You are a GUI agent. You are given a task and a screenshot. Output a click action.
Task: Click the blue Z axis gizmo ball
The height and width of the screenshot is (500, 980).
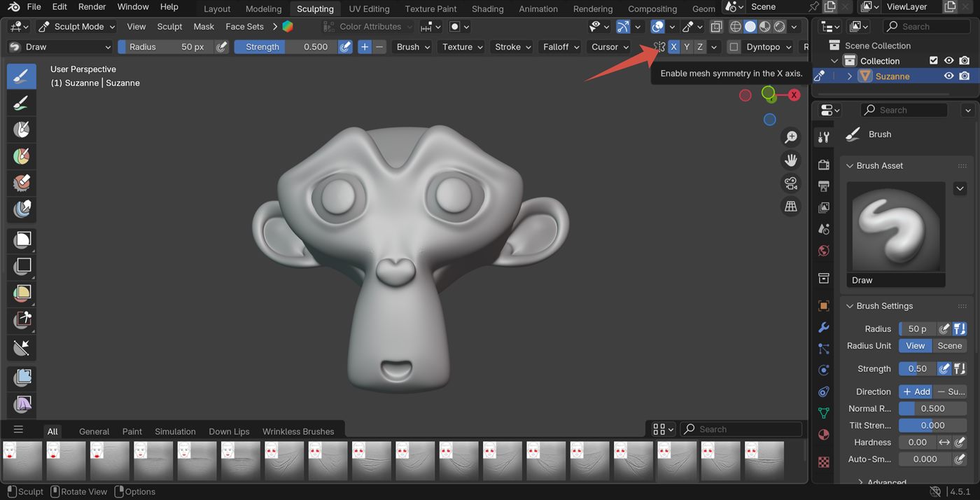coord(770,120)
